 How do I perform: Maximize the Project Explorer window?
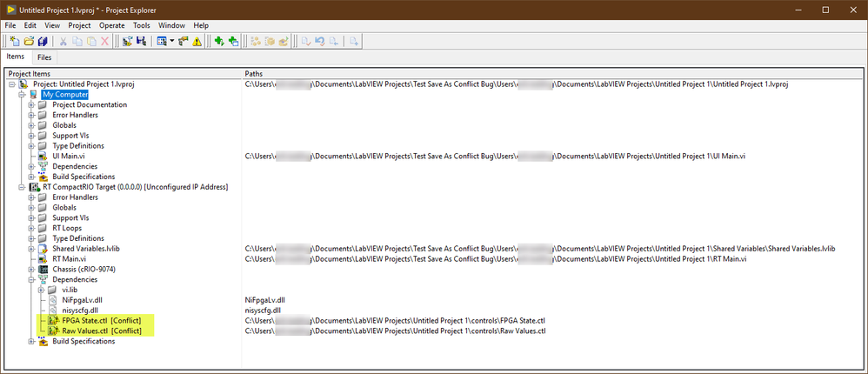click(825, 10)
